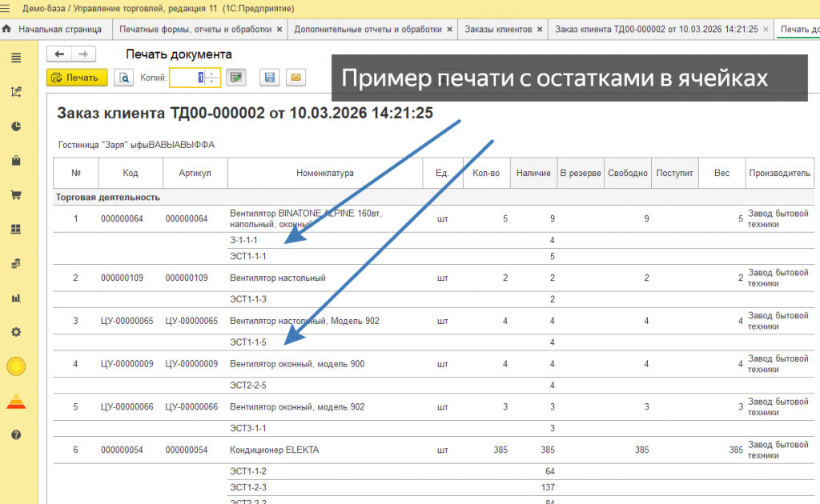The width and height of the screenshot is (820, 504).
Task: Open the bar chart section in sidebar
Action: (x=16, y=298)
